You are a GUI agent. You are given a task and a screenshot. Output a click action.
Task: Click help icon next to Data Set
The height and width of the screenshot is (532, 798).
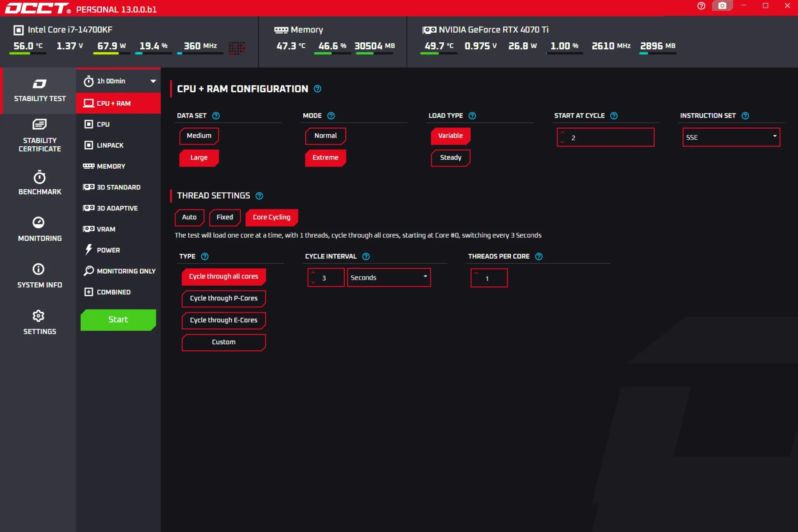216,116
